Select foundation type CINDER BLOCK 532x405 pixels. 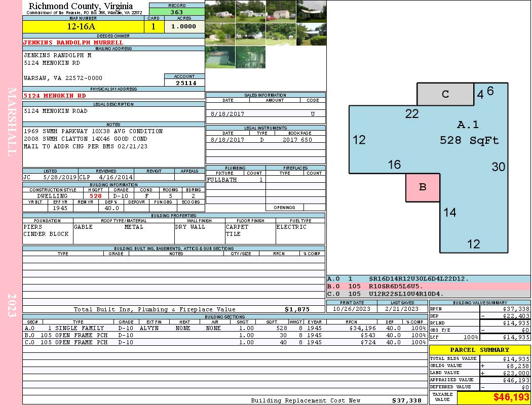point(46,234)
